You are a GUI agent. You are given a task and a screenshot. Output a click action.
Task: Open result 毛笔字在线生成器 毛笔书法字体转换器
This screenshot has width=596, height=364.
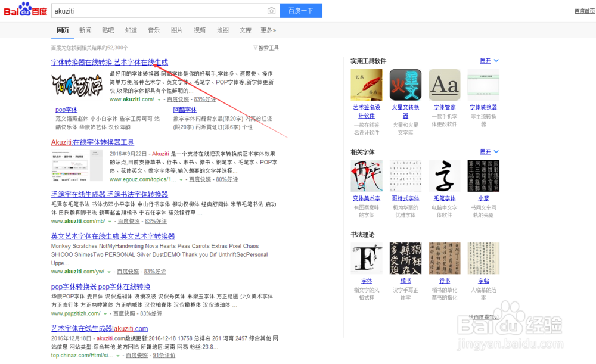click(110, 194)
